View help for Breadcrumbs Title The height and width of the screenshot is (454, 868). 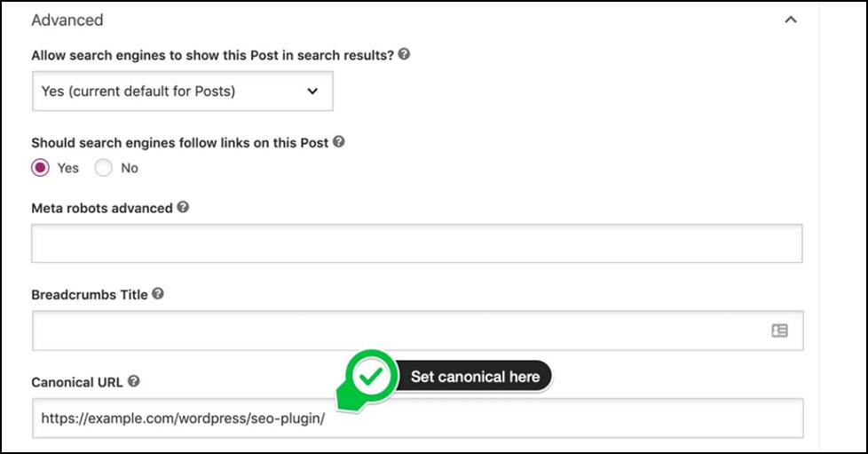tap(158, 293)
